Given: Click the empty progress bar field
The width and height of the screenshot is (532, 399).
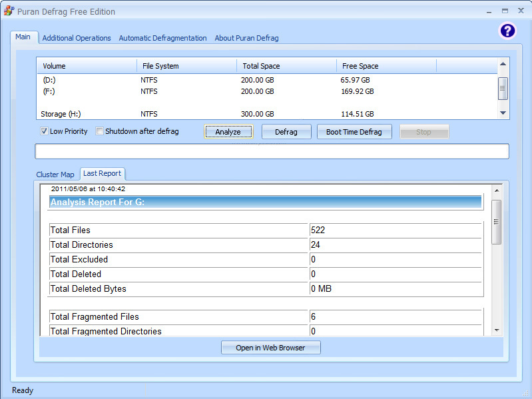Looking at the screenshot, I should (272, 151).
